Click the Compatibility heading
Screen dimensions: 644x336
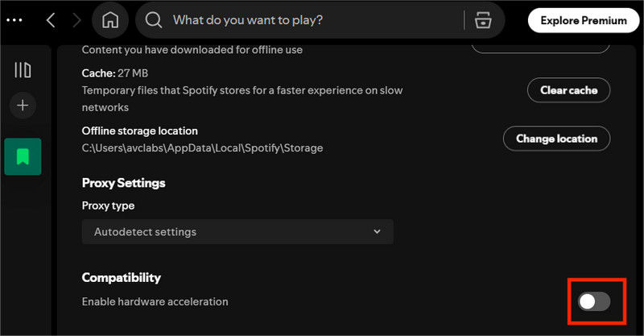[x=122, y=278]
